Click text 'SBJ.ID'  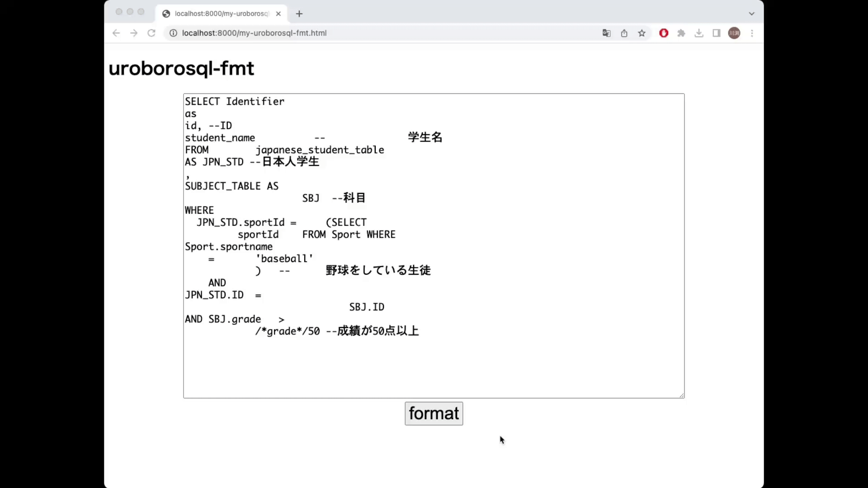point(367,307)
